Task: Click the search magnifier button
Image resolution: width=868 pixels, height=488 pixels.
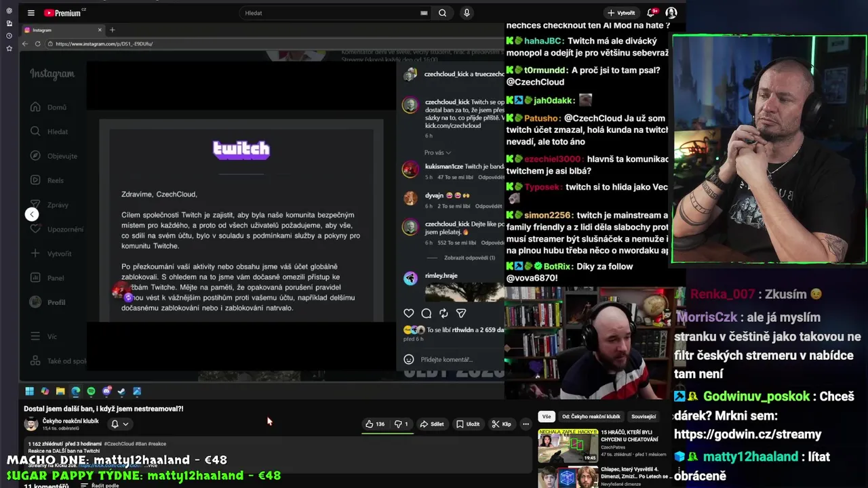Action: click(442, 13)
